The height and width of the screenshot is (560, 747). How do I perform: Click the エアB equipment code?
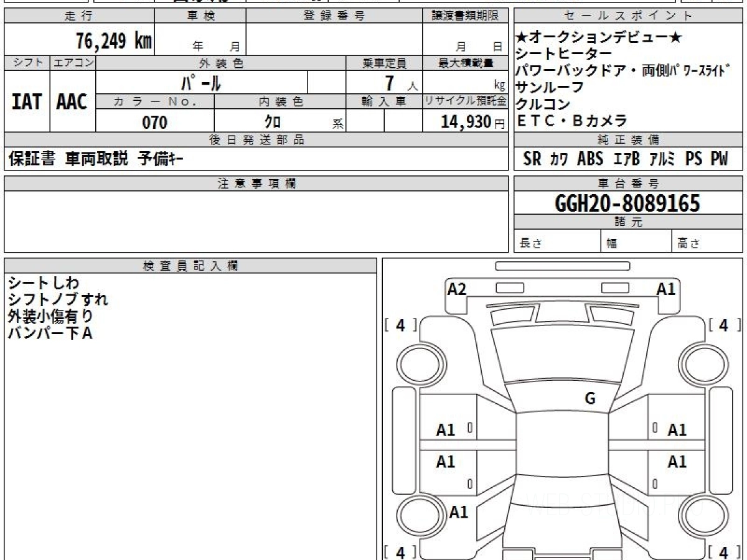[627, 159]
